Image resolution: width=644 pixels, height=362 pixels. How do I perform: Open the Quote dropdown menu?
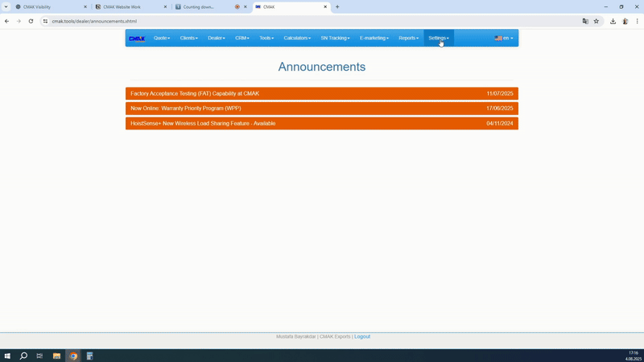pos(162,38)
